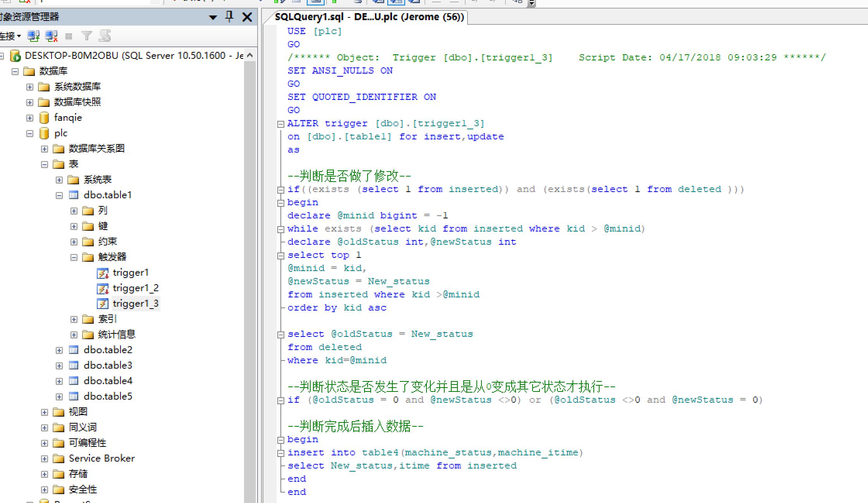This screenshot has width=868, height=503.
Task: Expand the dbo.table2 tree node
Action: pos(59,350)
